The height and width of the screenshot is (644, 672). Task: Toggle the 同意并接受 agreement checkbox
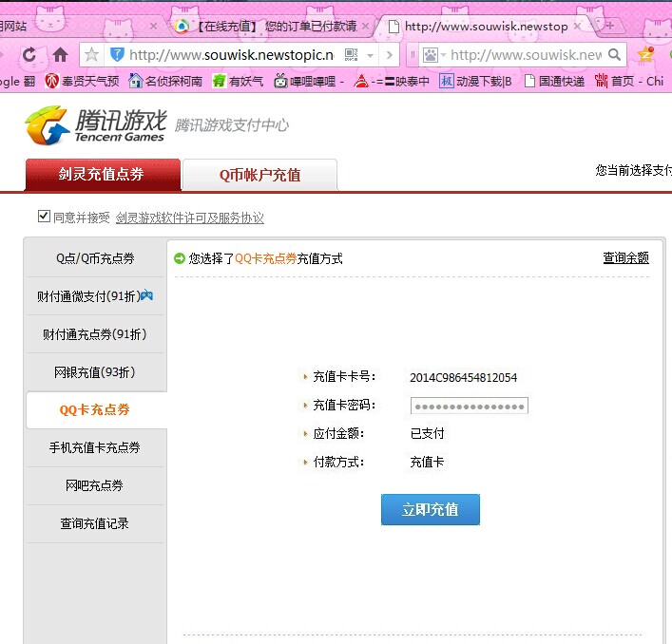click(x=44, y=217)
